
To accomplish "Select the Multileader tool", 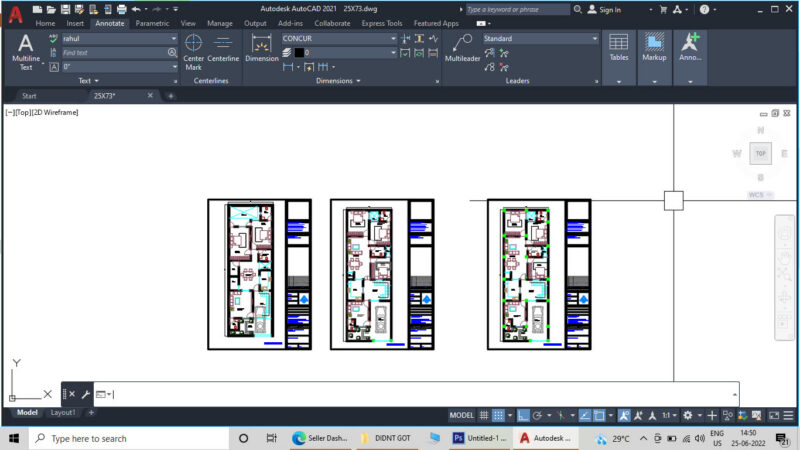I will coord(462,49).
